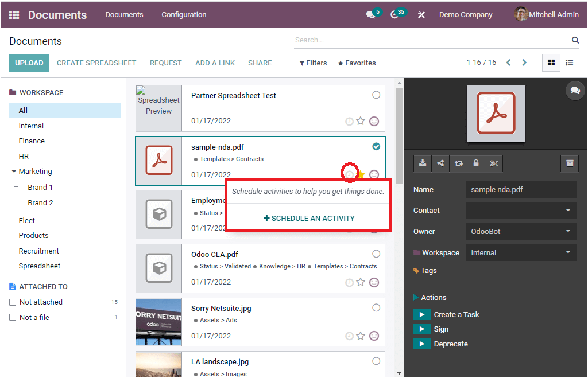588x378 pixels.
Task: Select the Spreadsheet workspace
Action: pyautogui.click(x=40, y=266)
